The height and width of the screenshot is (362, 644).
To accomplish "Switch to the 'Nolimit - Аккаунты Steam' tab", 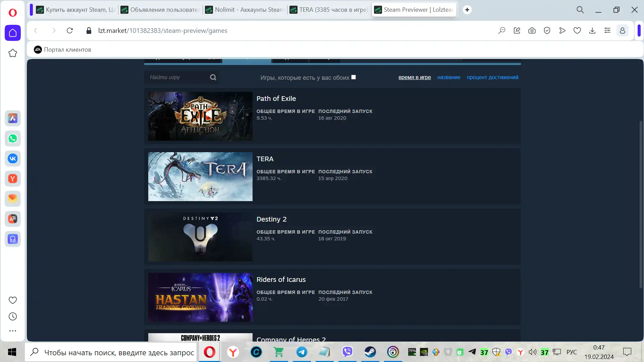I will click(245, 10).
